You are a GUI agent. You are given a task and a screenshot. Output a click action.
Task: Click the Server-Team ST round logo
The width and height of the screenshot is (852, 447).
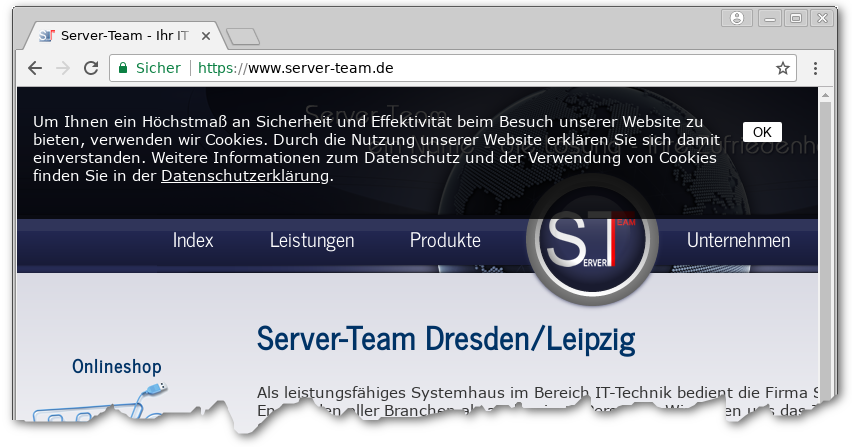pyautogui.click(x=593, y=240)
